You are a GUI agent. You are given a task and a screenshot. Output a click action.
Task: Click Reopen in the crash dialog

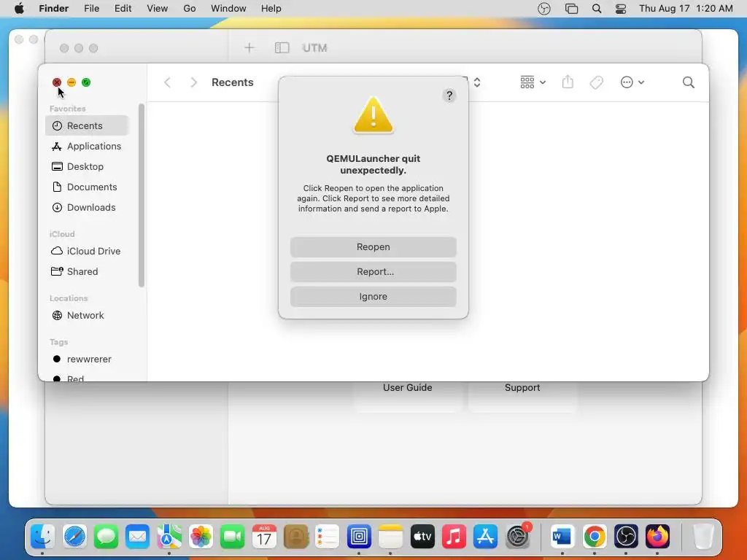click(x=373, y=246)
